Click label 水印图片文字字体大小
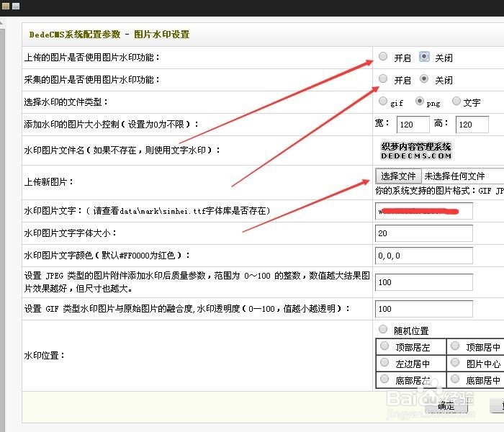 70,233
